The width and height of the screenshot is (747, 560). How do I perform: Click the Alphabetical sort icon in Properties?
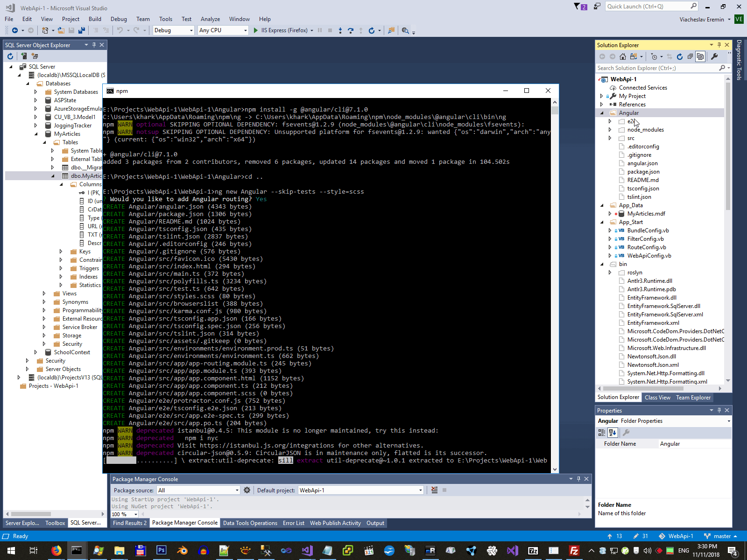pos(613,433)
